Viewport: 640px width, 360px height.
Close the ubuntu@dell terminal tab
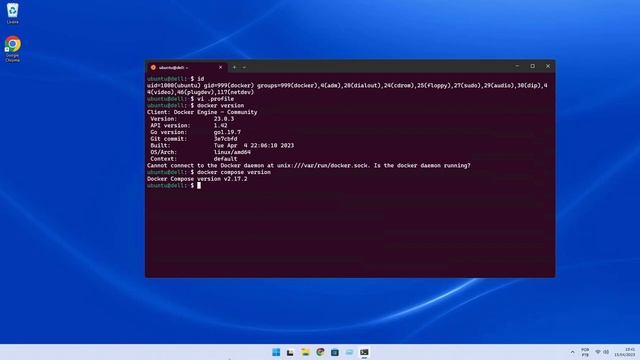pyautogui.click(x=220, y=67)
